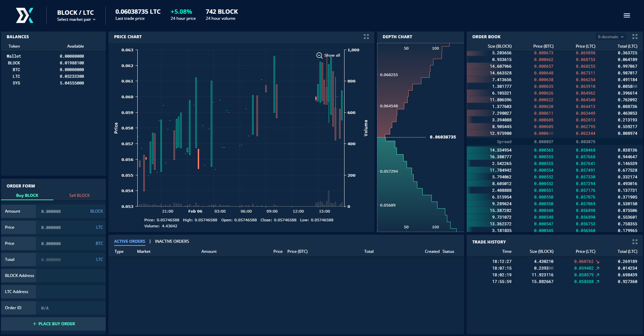Click the Block DX logo

[x=25, y=15]
